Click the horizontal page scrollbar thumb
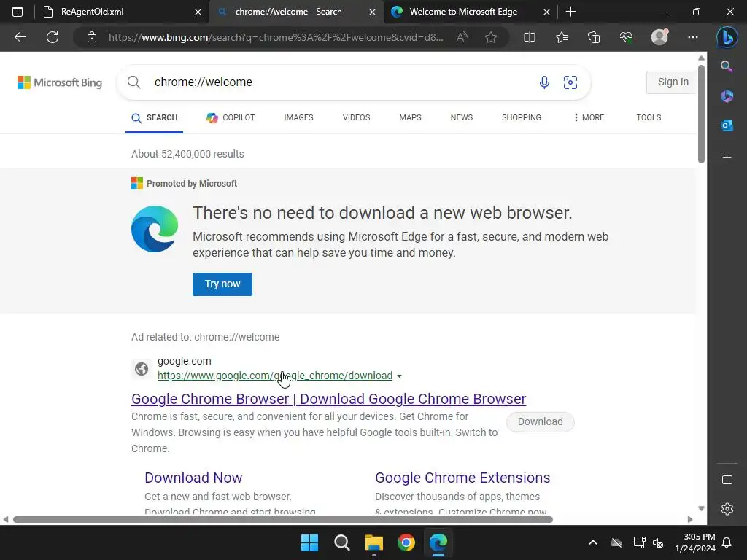Viewport: 747px width, 560px height. tap(283, 519)
